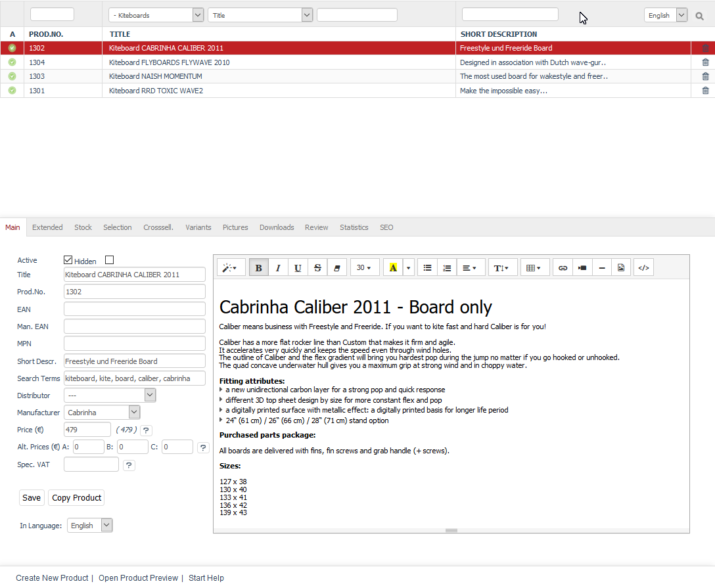The image size is (715, 588).
Task: Toggle active status icon for product 1304
Action: [x=12, y=62]
